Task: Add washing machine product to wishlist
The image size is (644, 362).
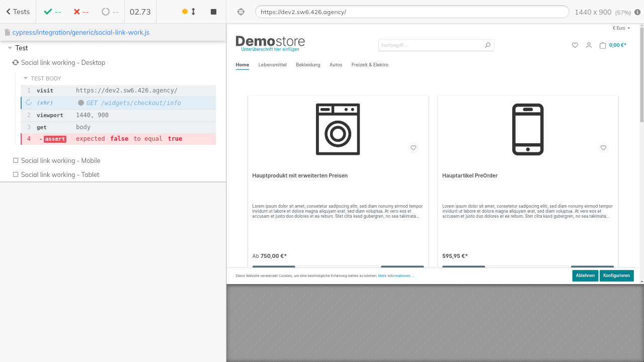Action: point(413,148)
